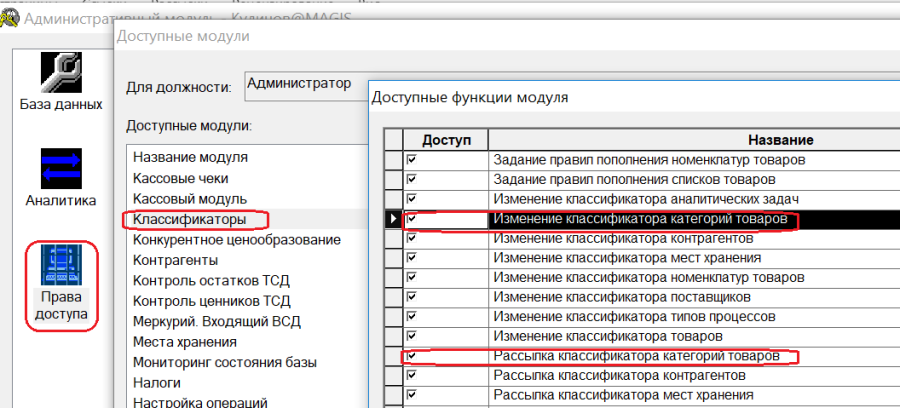Toggle access for Изменение классификатора номенклатур товаров
This screenshot has width=900, height=408.
(x=411, y=277)
